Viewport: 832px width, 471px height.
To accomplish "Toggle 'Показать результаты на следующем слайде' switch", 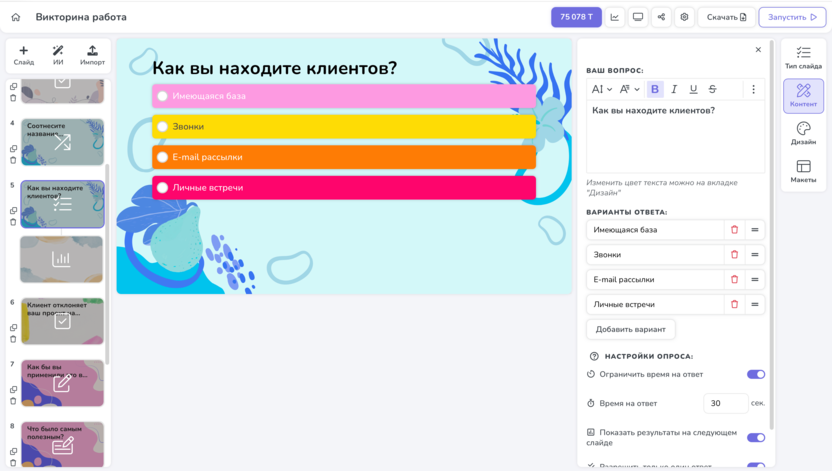I will 756,438.
